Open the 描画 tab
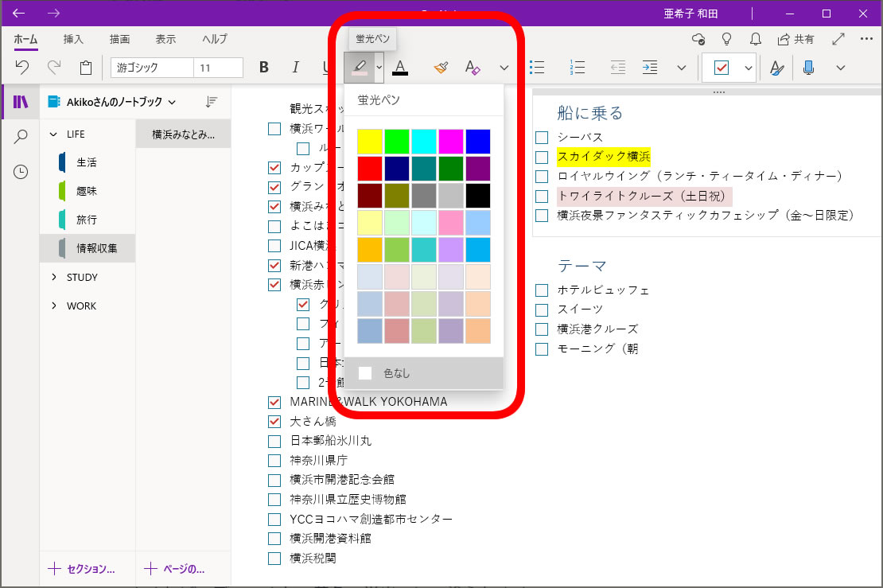 click(x=119, y=39)
